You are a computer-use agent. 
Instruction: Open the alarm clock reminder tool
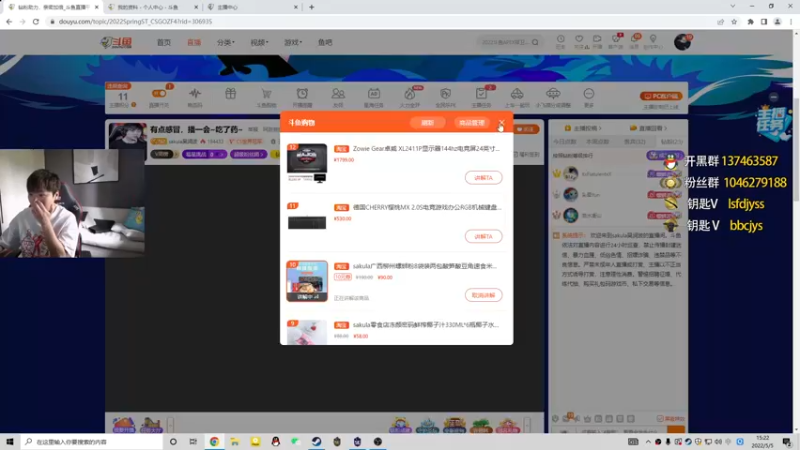pos(302,97)
